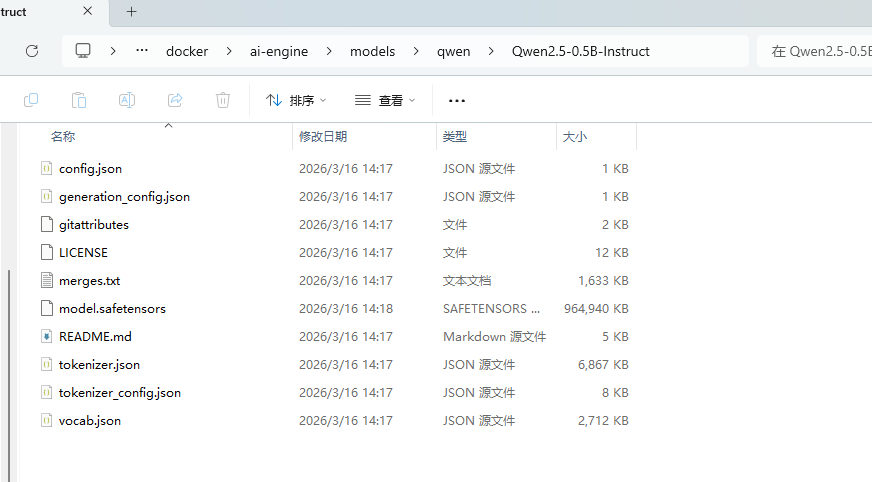Expand the chevron after qwen breadcrumb
The height and width of the screenshot is (482, 872).
click(x=491, y=51)
